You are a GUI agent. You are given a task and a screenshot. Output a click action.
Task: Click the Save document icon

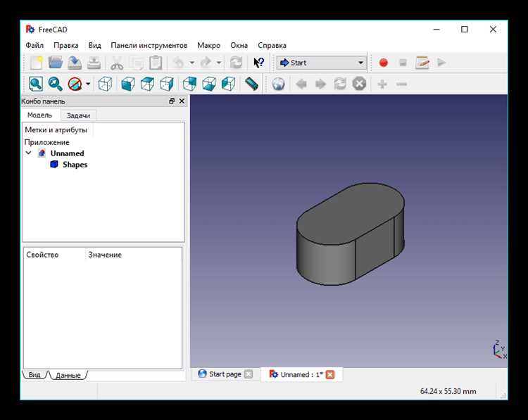point(75,63)
